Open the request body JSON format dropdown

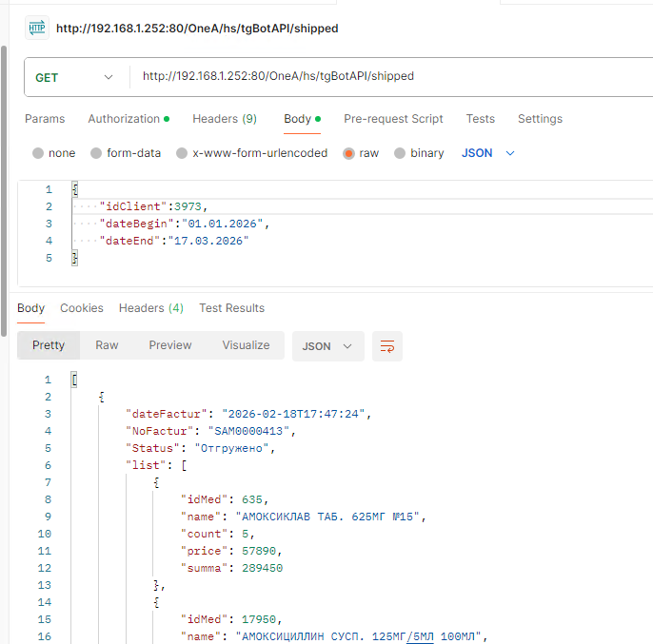(488, 153)
